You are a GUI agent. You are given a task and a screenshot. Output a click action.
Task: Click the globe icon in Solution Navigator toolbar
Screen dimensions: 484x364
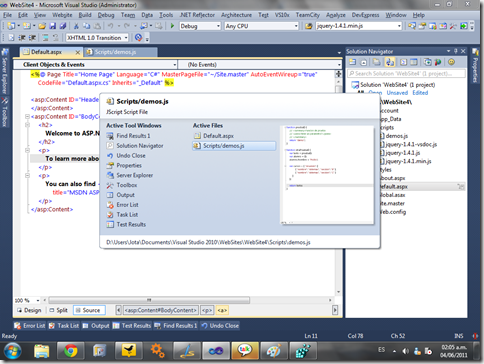438,62
